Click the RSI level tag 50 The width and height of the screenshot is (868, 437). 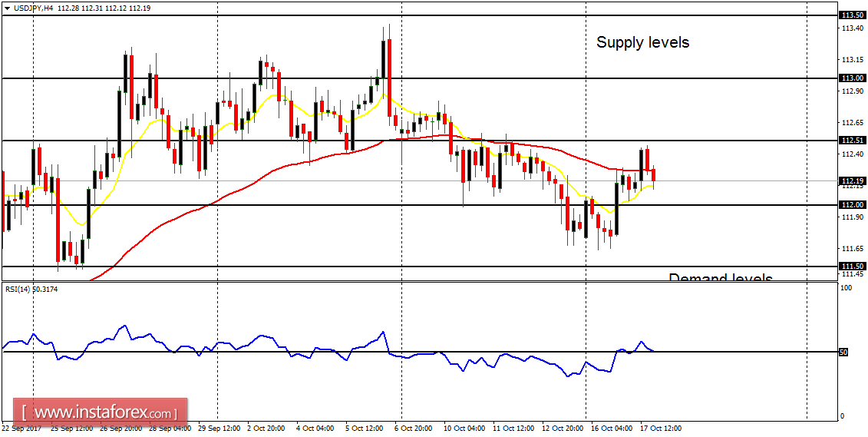point(845,353)
